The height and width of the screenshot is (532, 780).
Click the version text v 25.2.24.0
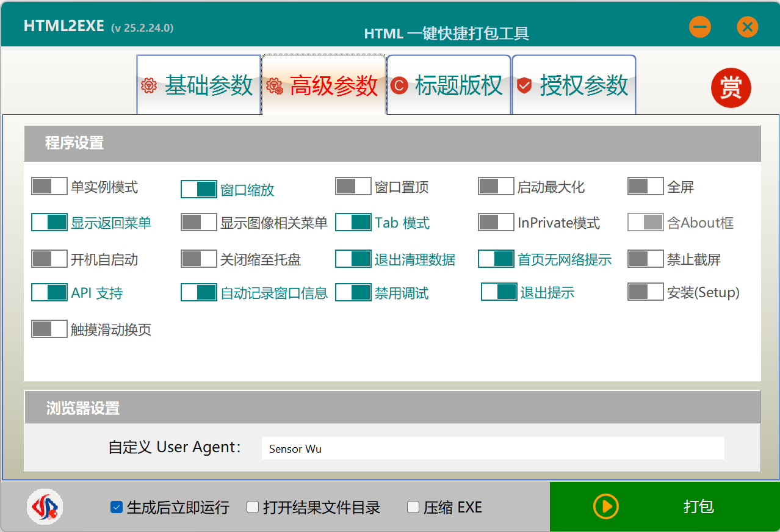point(142,28)
